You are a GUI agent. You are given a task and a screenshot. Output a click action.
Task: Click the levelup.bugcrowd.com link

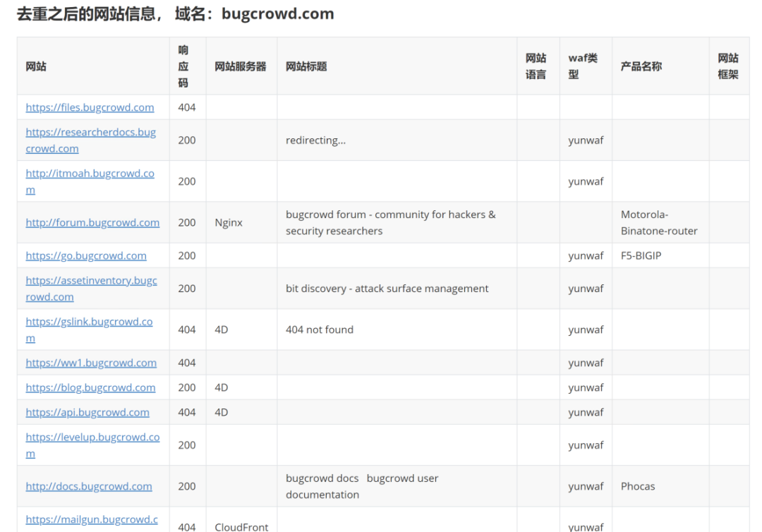[93, 445]
